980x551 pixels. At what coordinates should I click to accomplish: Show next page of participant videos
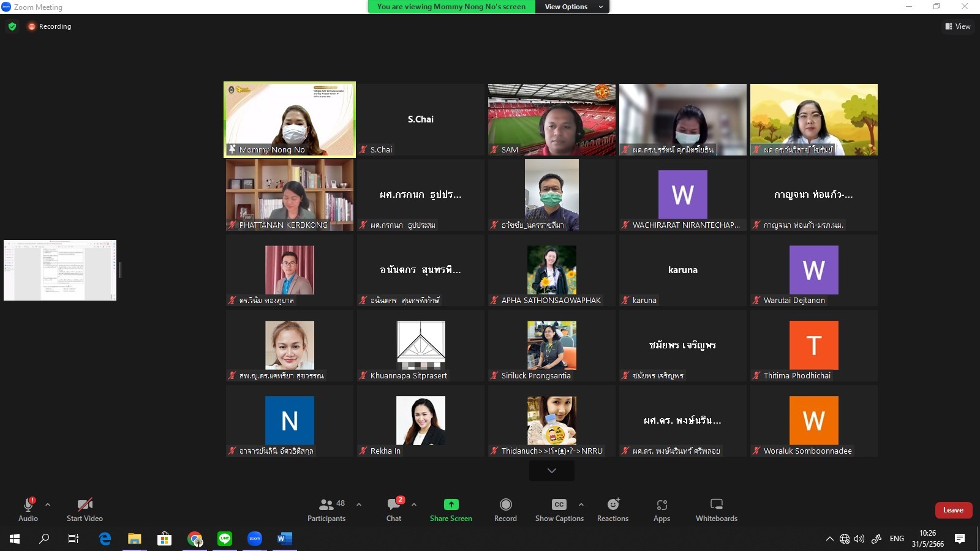point(551,471)
